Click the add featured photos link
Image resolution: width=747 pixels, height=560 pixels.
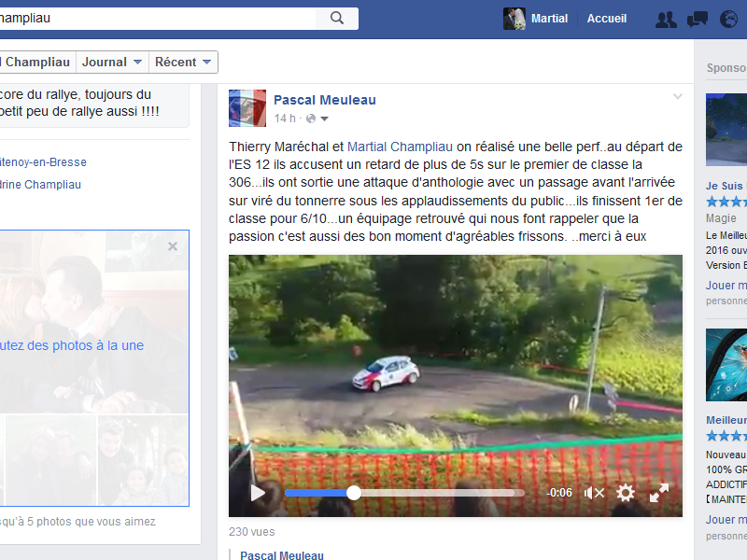coord(72,345)
